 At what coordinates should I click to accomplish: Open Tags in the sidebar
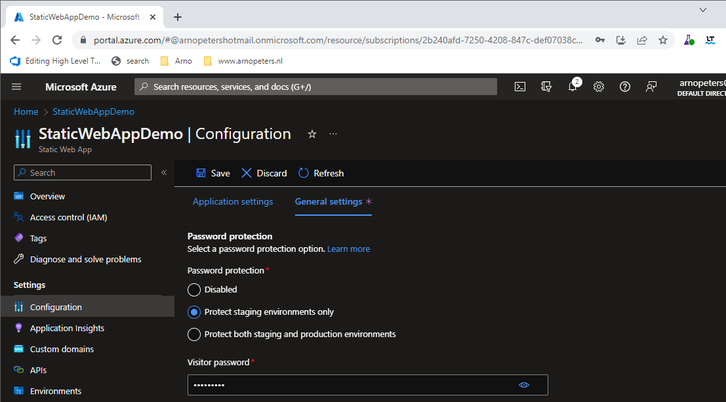click(x=38, y=239)
